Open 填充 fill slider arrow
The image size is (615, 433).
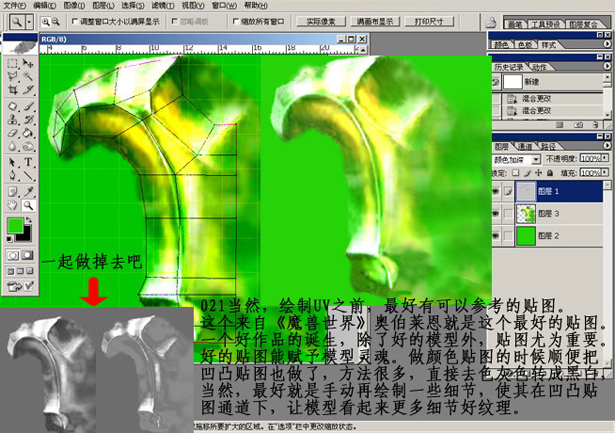click(605, 173)
